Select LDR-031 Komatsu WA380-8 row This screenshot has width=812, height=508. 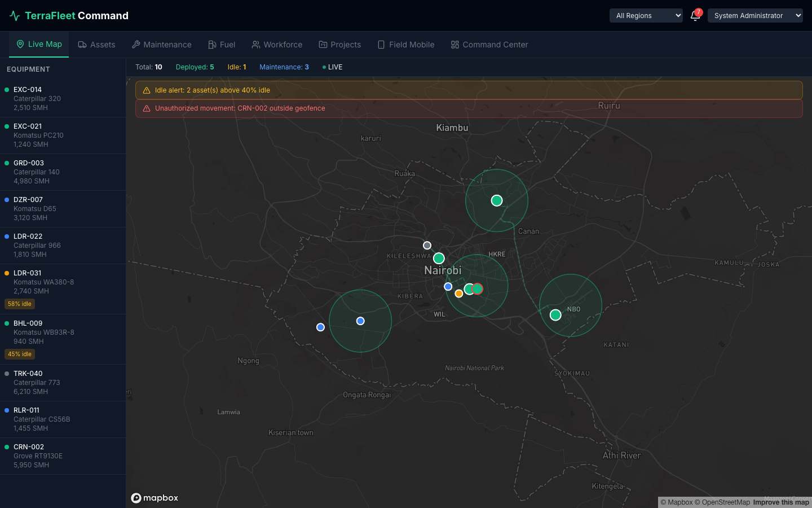[63, 289]
